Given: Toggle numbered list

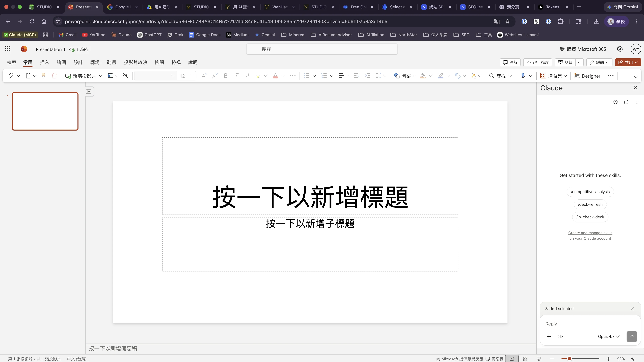Looking at the screenshot, I should [x=324, y=76].
